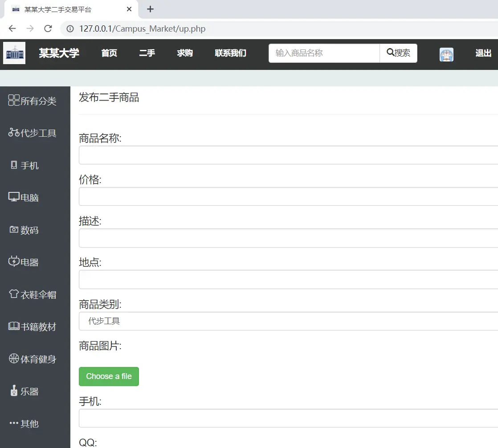Focus the 价格 input field
This screenshot has height=448, width=498.
pyautogui.click(x=288, y=196)
